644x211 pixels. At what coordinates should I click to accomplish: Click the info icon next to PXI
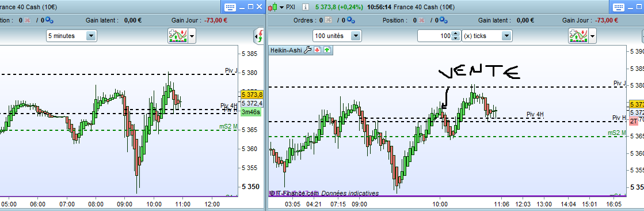point(305,7)
